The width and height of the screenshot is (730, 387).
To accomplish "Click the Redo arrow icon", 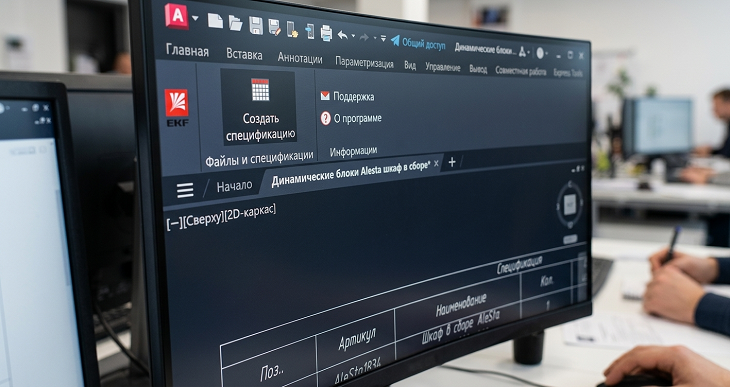I will (x=364, y=37).
